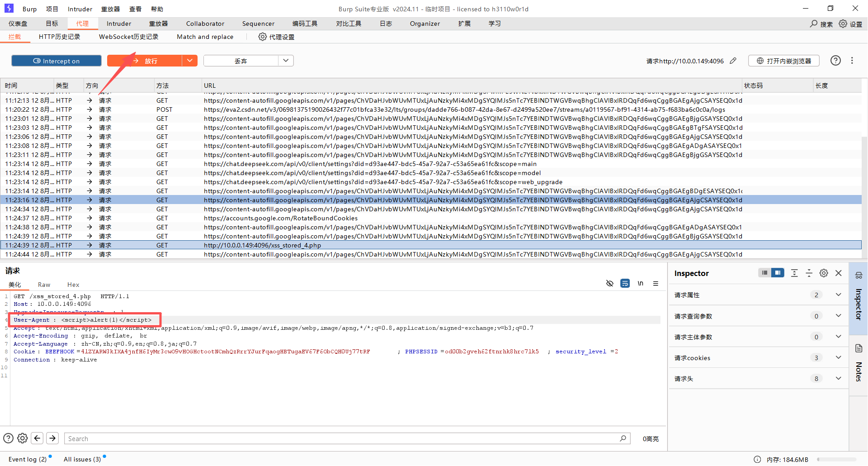Open All issues (3)
This screenshot has height=466, width=868.
82,459
